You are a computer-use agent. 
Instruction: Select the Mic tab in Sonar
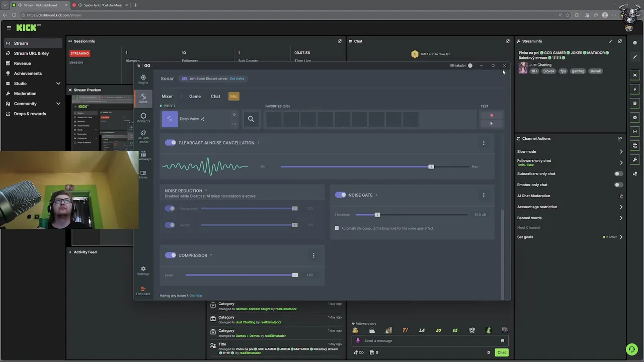tap(233, 96)
